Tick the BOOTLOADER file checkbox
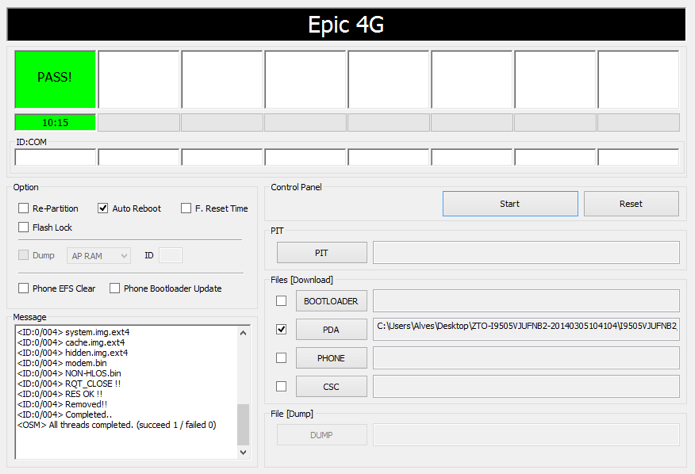The image size is (695, 474). (281, 301)
